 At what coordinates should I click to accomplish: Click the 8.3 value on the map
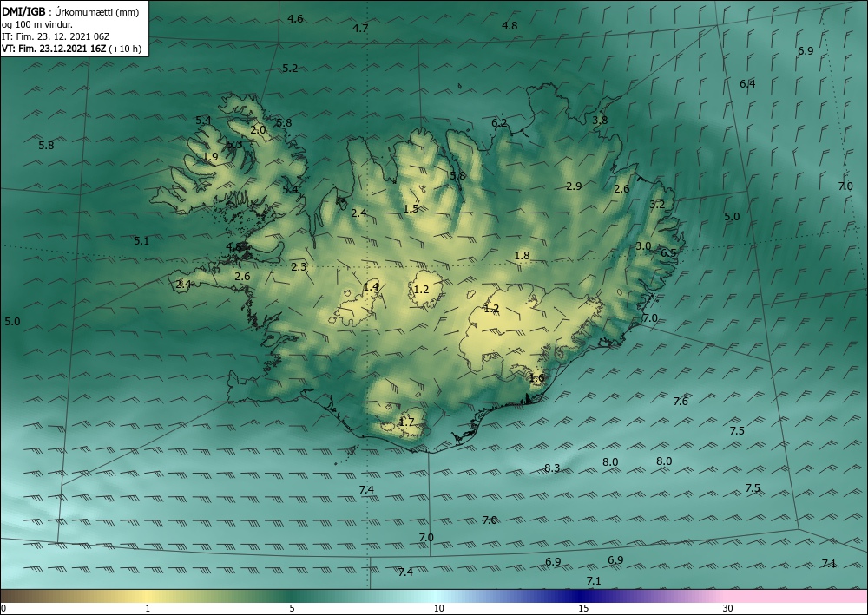[552, 468]
